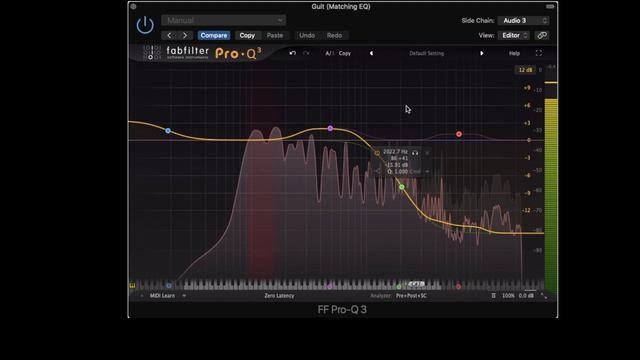The height and width of the screenshot is (360, 640).
Task: Click Copy in the plugin header
Action: pos(247,36)
